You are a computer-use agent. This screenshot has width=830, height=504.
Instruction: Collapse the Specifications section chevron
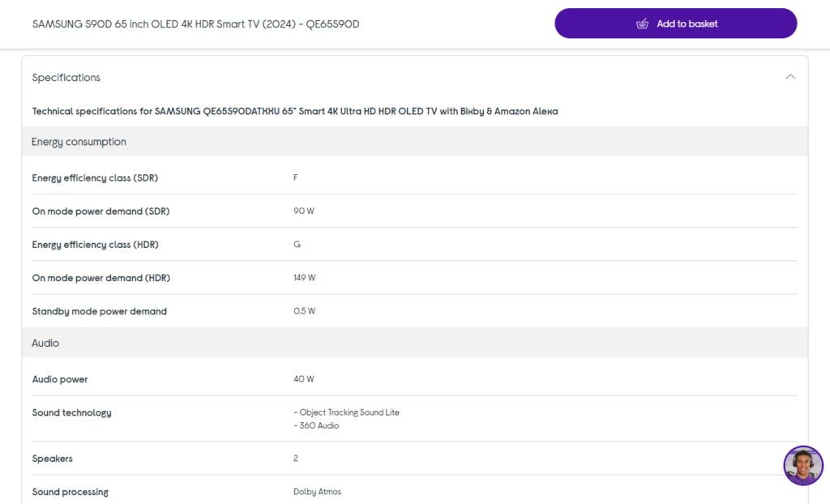pyautogui.click(x=790, y=76)
